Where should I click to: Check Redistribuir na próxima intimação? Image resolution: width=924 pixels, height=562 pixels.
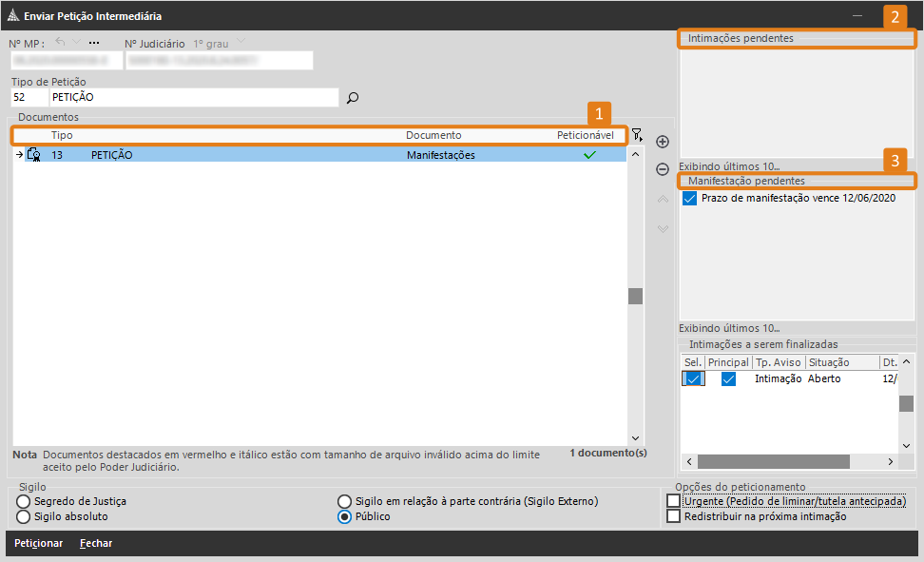point(674,516)
